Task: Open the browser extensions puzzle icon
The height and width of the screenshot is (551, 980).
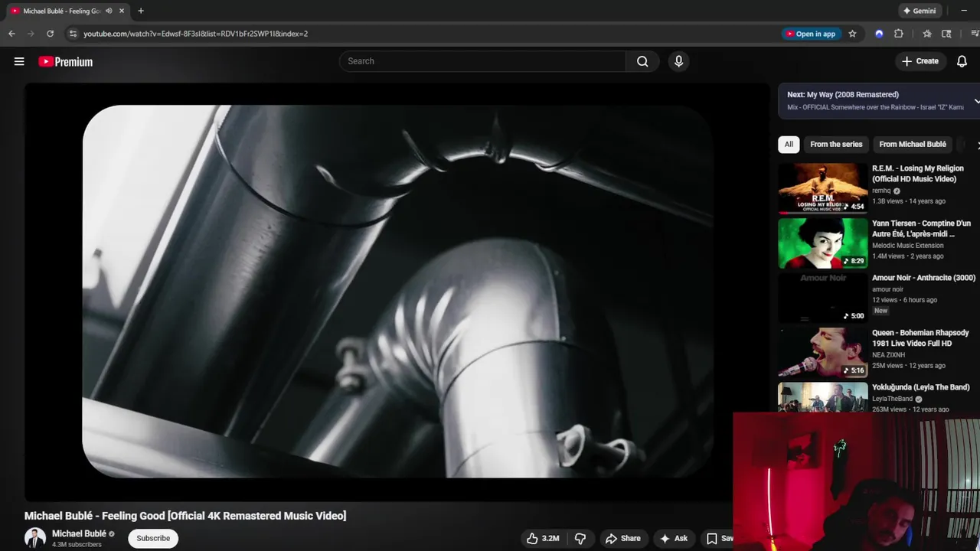Action: (899, 34)
